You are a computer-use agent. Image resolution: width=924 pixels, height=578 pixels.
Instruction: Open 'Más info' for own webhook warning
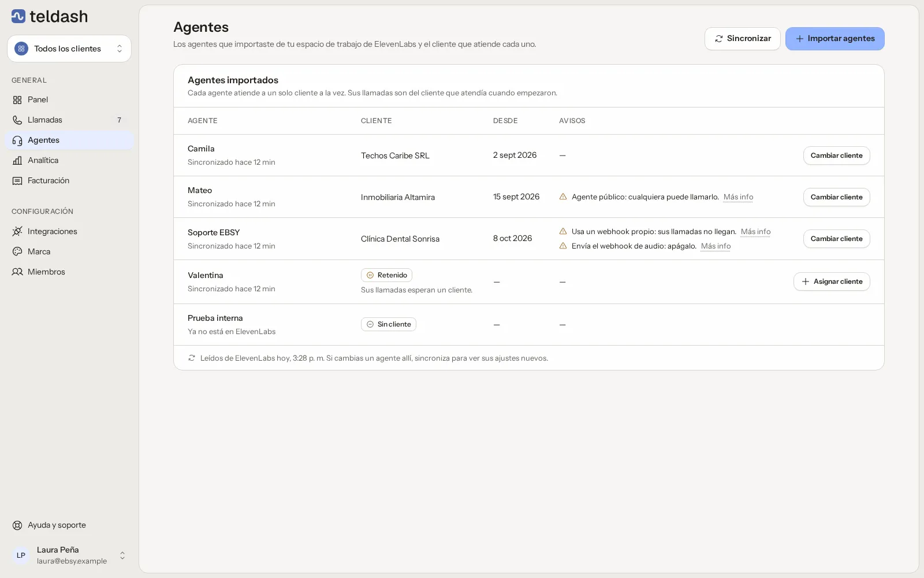(755, 232)
